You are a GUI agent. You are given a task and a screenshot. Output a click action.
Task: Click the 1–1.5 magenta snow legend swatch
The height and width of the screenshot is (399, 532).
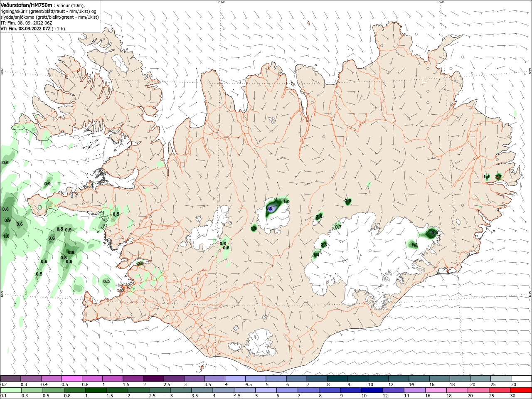pos(113,379)
